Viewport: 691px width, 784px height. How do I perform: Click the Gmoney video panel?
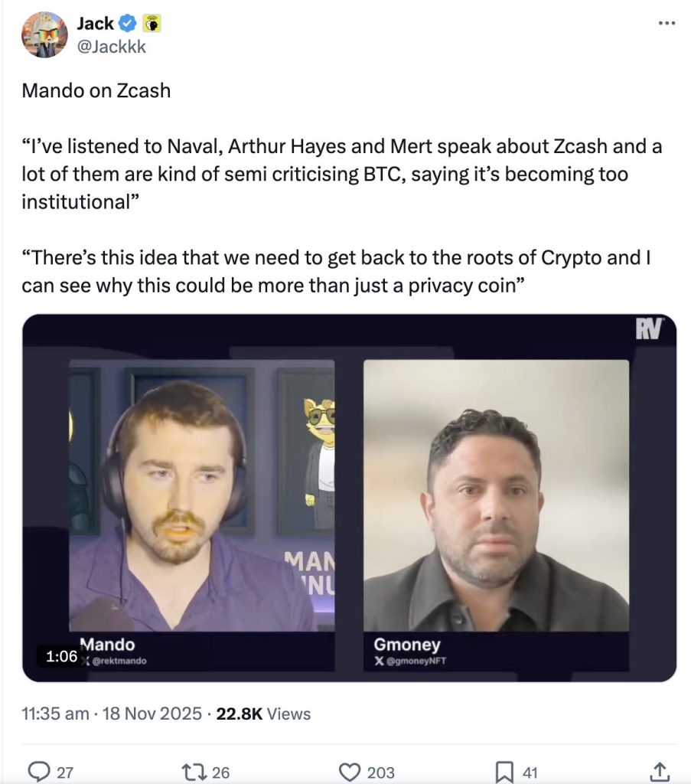(496, 505)
